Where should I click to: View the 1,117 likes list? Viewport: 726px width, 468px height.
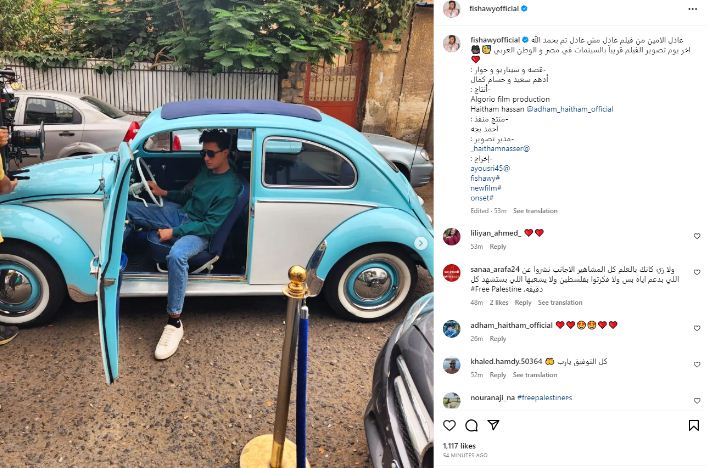(x=459, y=446)
